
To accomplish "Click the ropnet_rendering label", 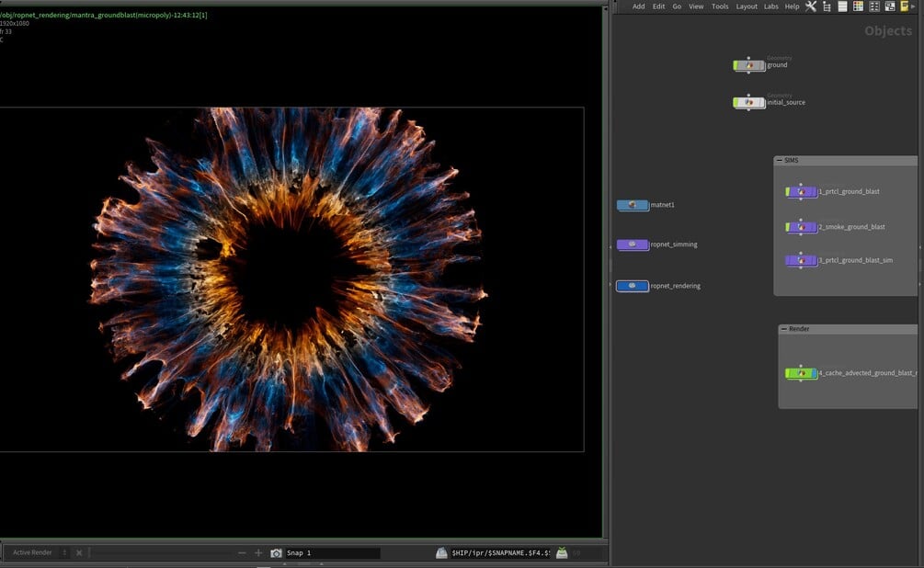I will pos(676,286).
